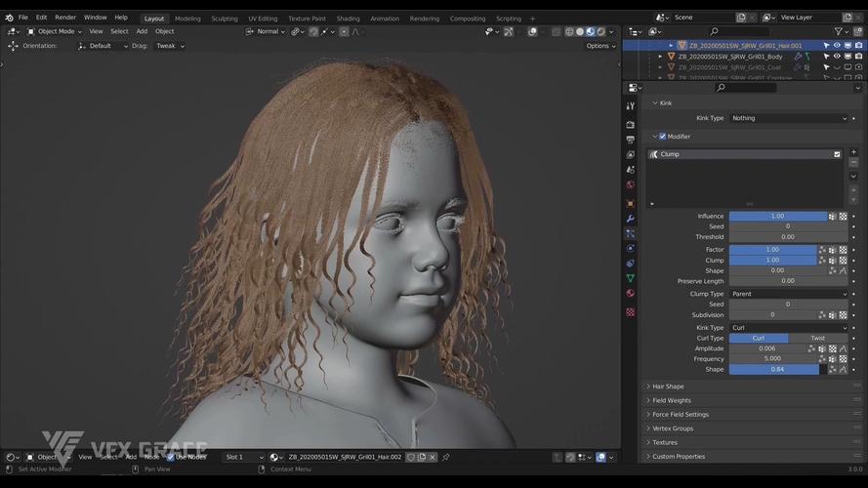The image size is (868, 488).
Task: Expand the Field Weights panel
Action: (671, 400)
